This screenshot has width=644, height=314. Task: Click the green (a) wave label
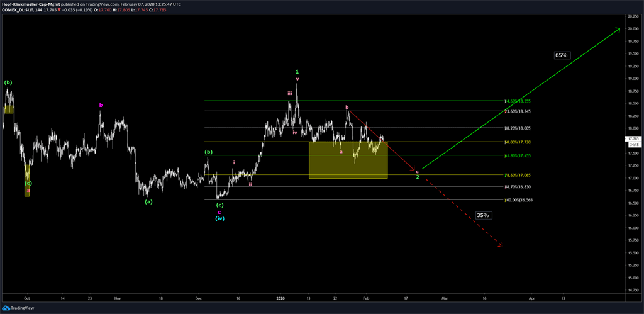[x=148, y=201]
